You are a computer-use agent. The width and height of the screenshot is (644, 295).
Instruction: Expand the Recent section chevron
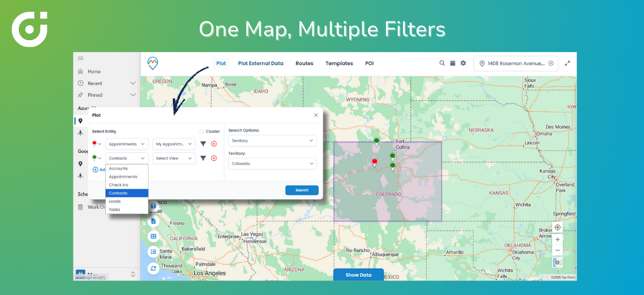(133, 83)
